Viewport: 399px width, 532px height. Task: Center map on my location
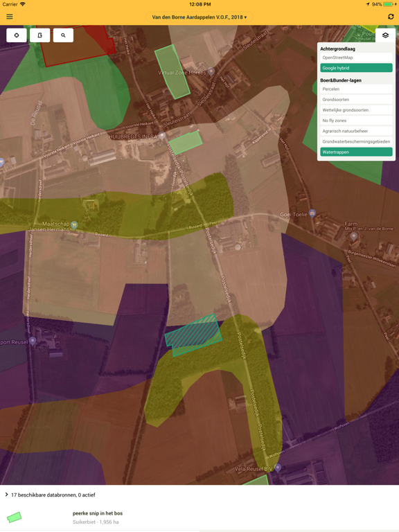[17, 35]
